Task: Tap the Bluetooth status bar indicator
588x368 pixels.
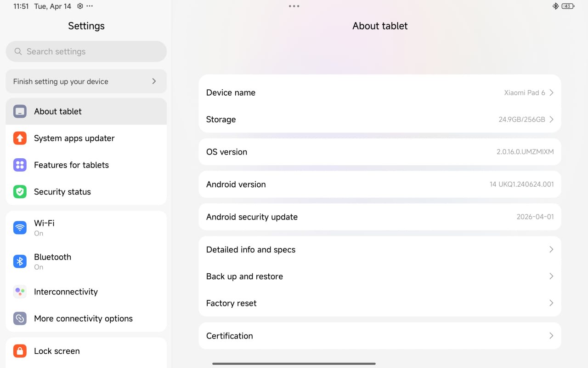Action: point(555,6)
